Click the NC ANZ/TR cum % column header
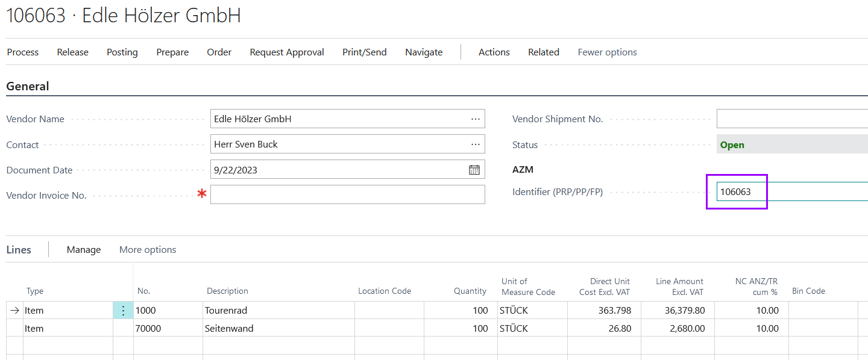 (x=756, y=287)
